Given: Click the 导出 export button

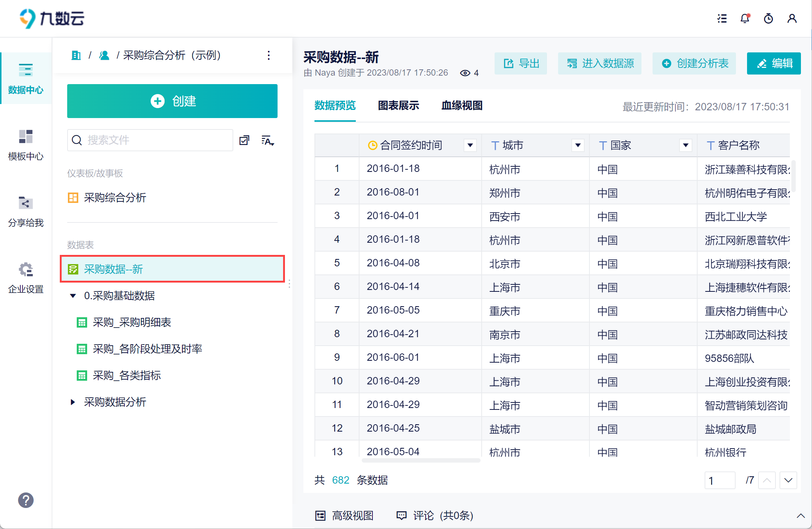Looking at the screenshot, I should pos(521,63).
